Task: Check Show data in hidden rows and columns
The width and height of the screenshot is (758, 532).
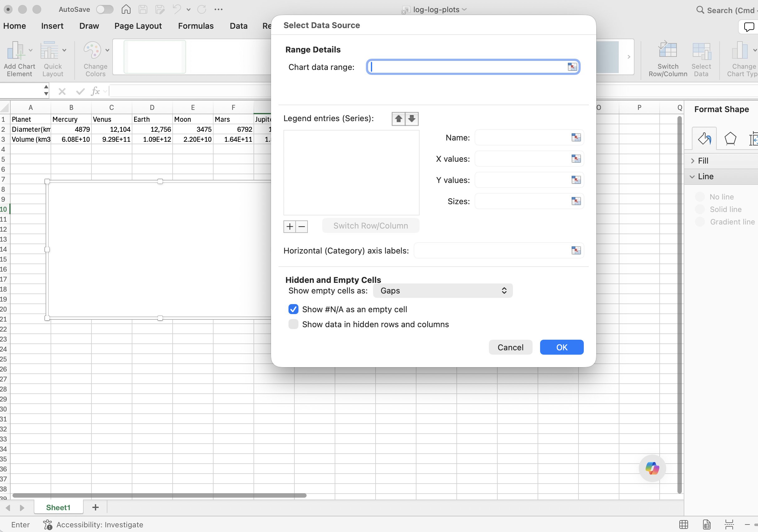Action: coord(293,324)
